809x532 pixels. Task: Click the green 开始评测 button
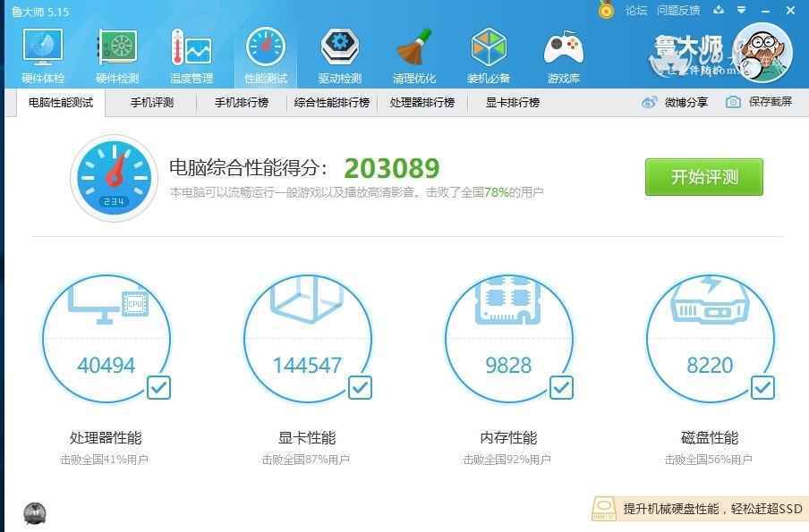pyautogui.click(x=704, y=177)
